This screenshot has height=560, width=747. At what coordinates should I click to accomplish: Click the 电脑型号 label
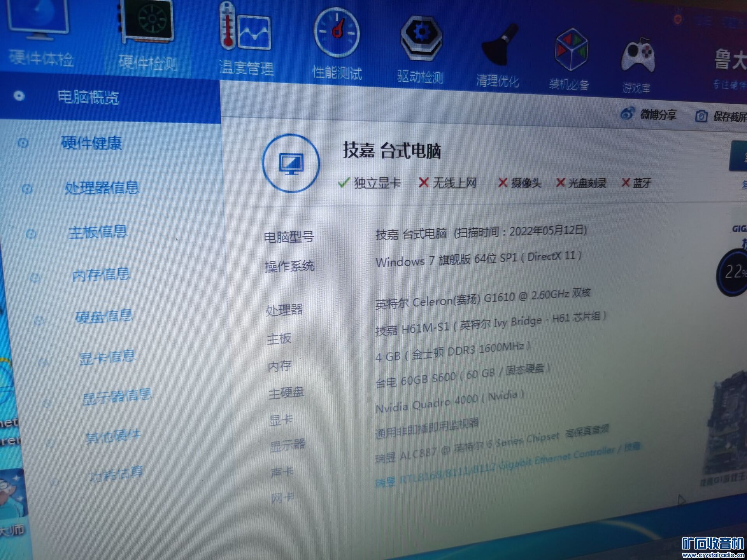click(x=289, y=237)
